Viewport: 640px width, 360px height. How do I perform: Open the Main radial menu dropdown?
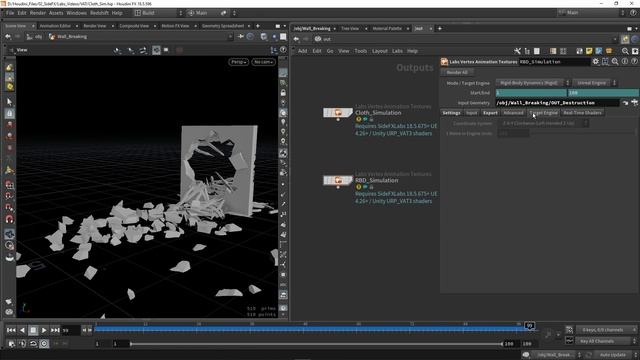point(210,13)
